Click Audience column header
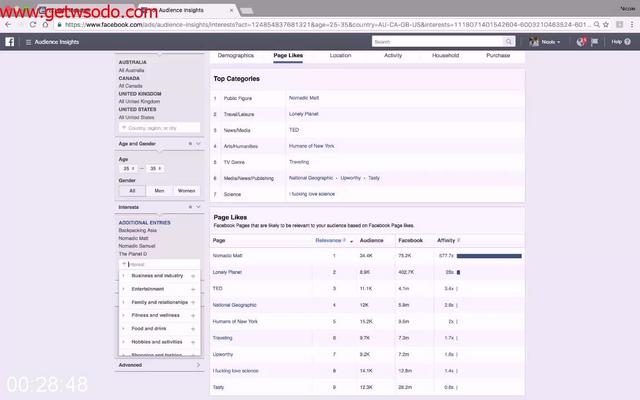 point(371,240)
